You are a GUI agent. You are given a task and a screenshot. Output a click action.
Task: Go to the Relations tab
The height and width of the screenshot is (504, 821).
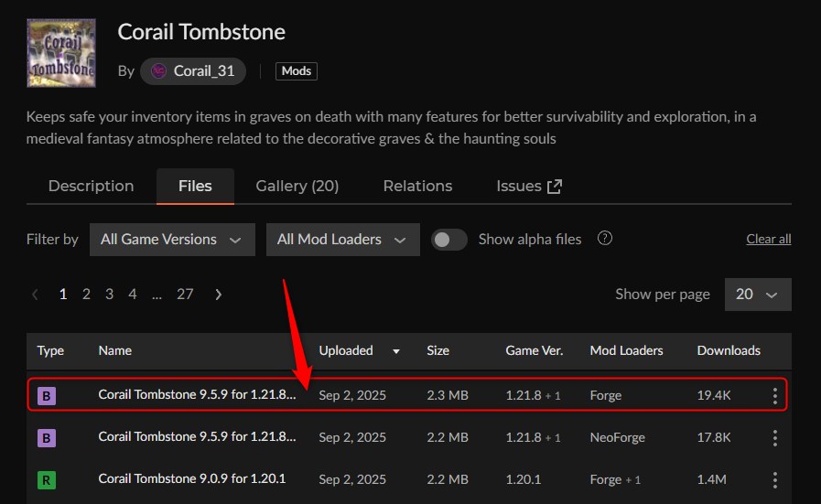tap(417, 186)
